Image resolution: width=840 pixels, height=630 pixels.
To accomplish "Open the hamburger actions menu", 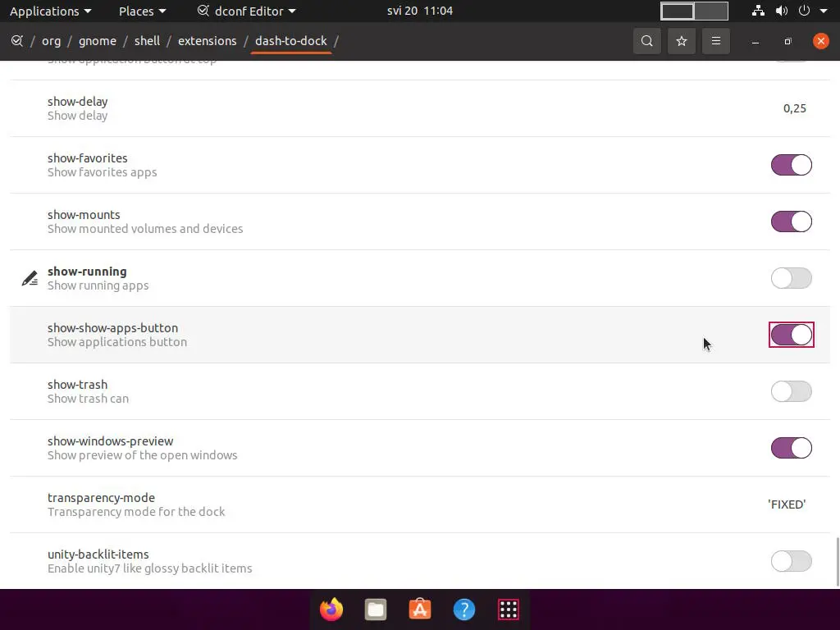I will [715, 41].
